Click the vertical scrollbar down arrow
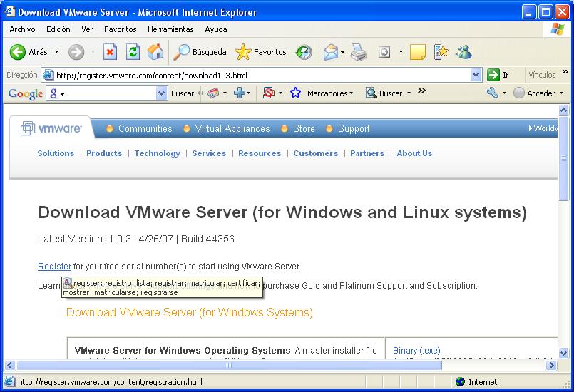The width and height of the screenshot is (574, 392). pyautogui.click(x=563, y=353)
